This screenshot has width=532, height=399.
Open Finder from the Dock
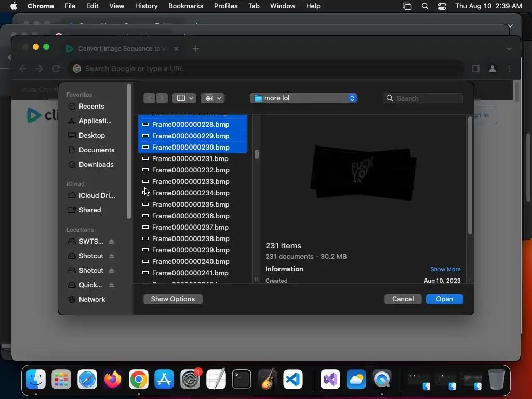pos(36,379)
